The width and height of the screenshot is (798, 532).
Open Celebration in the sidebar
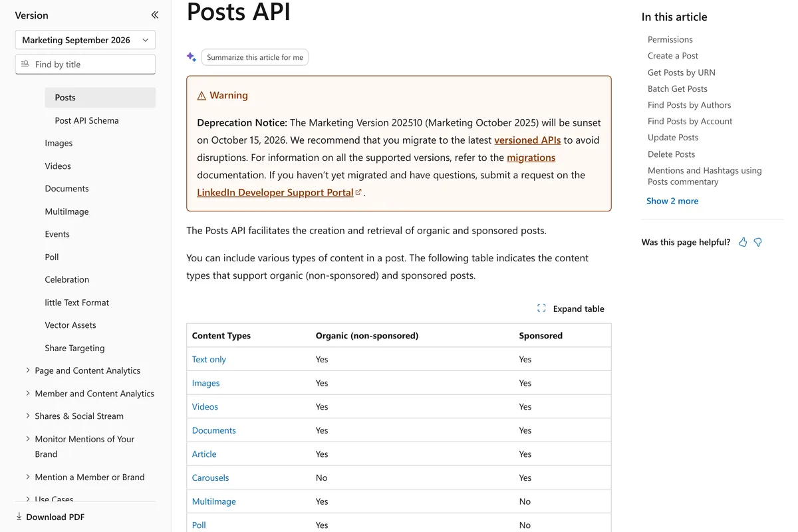pos(66,279)
